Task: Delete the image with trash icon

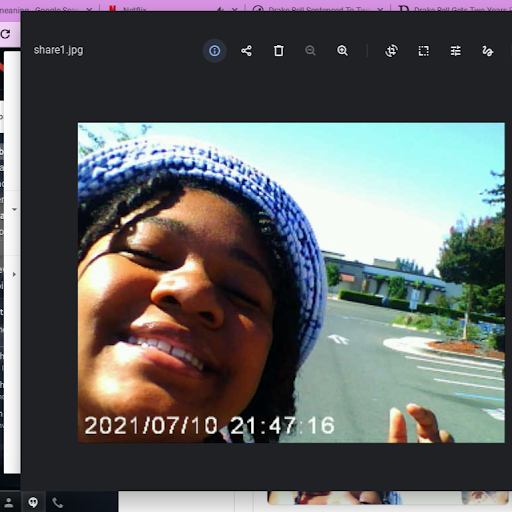Action: pos(279,51)
